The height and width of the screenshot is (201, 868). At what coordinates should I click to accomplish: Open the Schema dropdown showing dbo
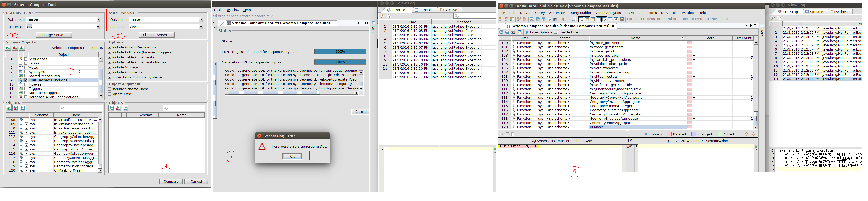click(x=201, y=27)
